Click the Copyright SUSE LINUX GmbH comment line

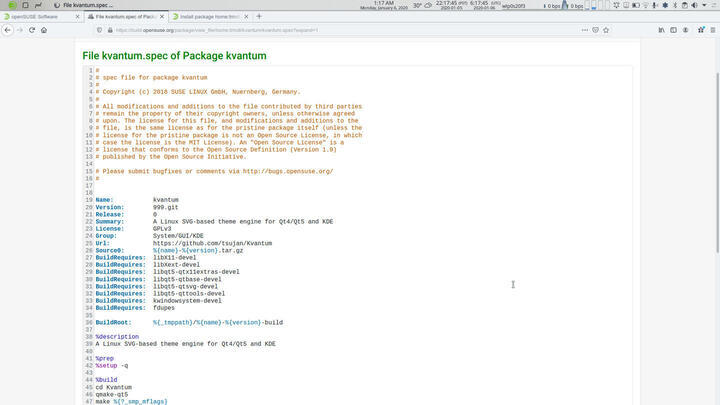click(198, 92)
